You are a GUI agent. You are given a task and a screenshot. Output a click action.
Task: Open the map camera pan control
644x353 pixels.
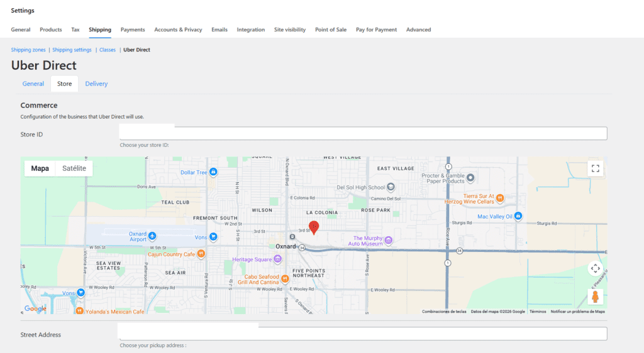tap(595, 269)
